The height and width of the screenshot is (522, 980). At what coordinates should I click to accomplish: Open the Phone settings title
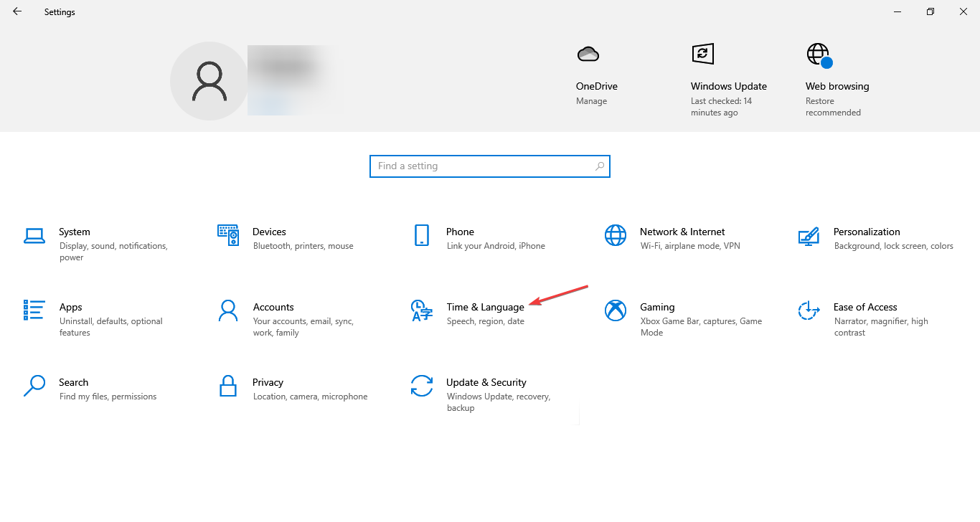coord(460,232)
